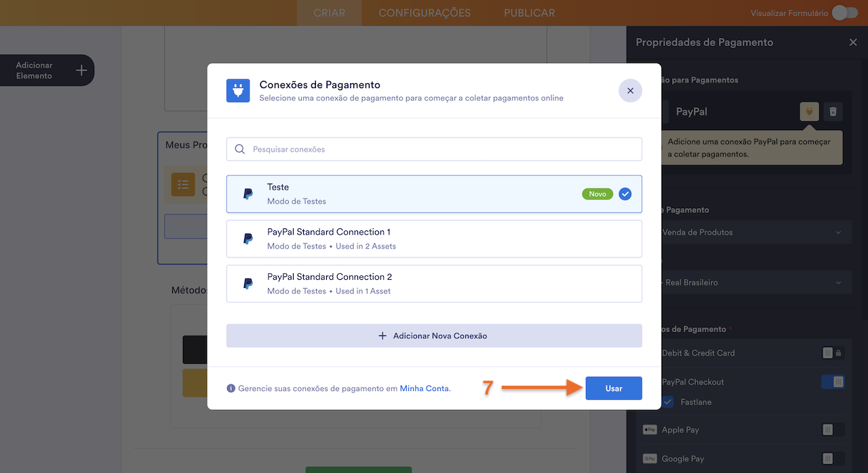The height and width of the screenshot is (473, 868).
Task: Open the PUBLICAR tab
Action: (529, 12)
